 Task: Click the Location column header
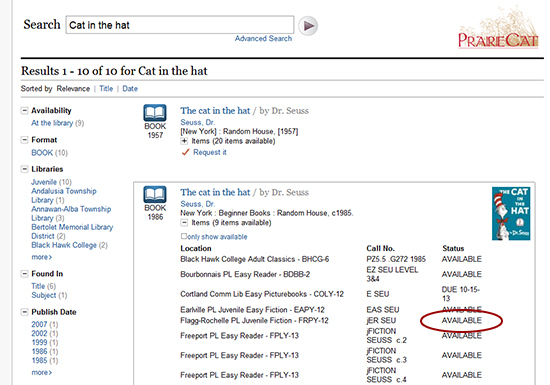196,248
